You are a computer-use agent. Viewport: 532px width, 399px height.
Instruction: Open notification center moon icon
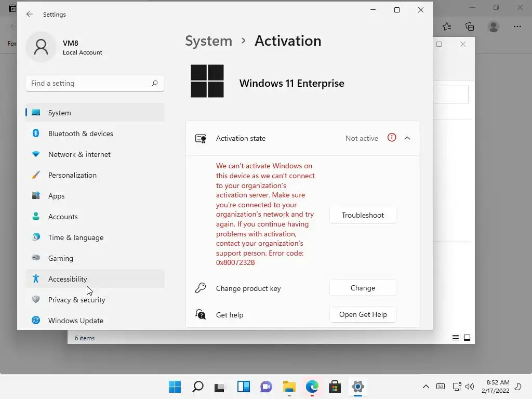point(518,387)
